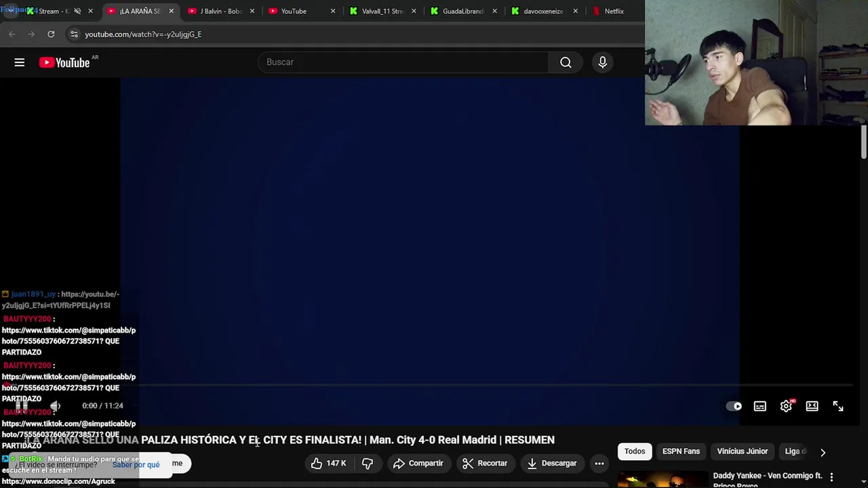The height and width of the screenshot is (488, 868).
Task: Click the video title text
Action: (x=289, y=440)
